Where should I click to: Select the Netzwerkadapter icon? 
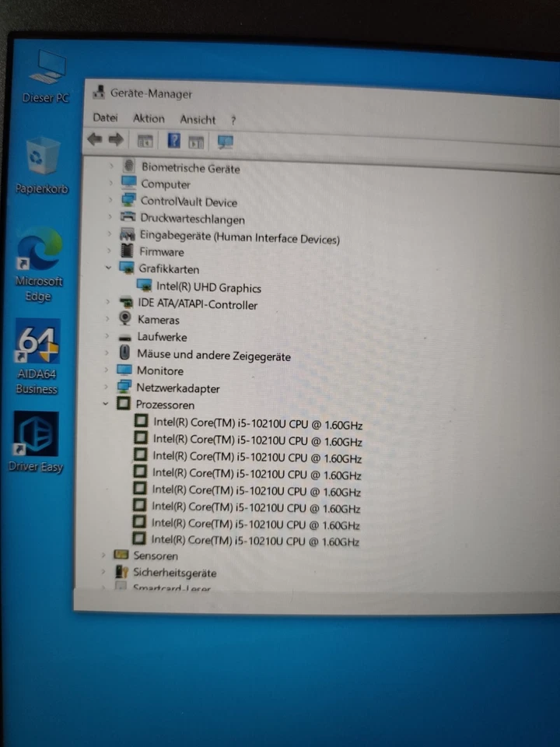click(x=124, y=387)
